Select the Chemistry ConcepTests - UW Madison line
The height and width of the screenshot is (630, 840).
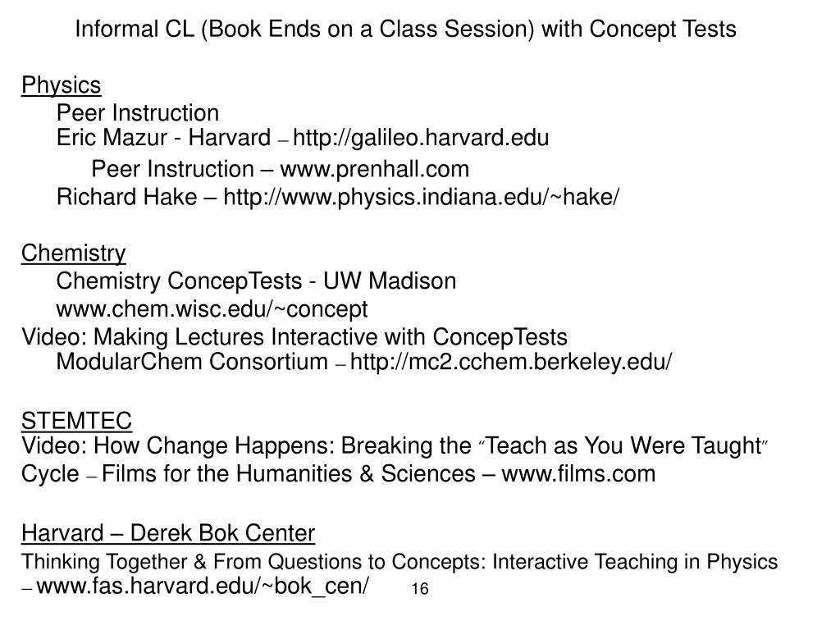256,281
